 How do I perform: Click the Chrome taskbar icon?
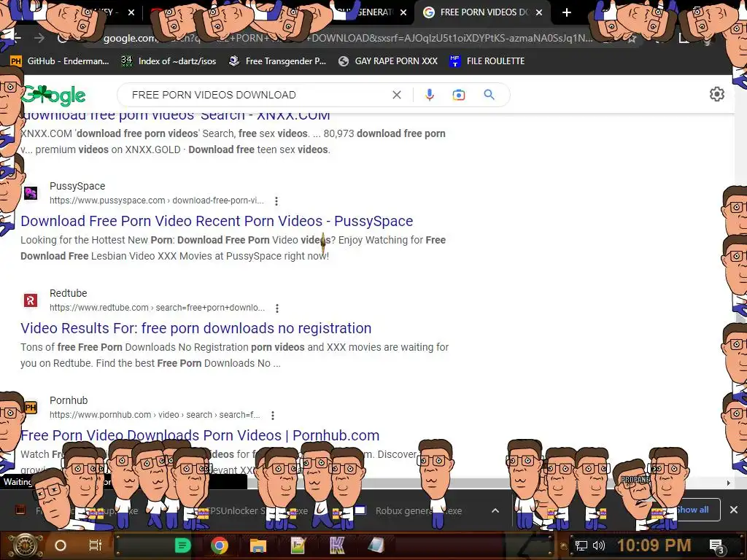pyautogui.click(x=219, y=545)
